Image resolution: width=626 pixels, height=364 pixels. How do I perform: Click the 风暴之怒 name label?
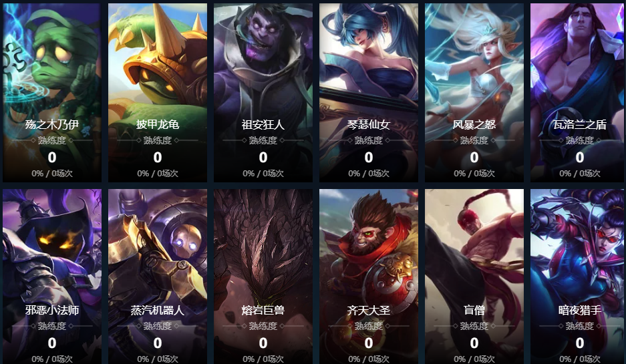click(474, 125)
